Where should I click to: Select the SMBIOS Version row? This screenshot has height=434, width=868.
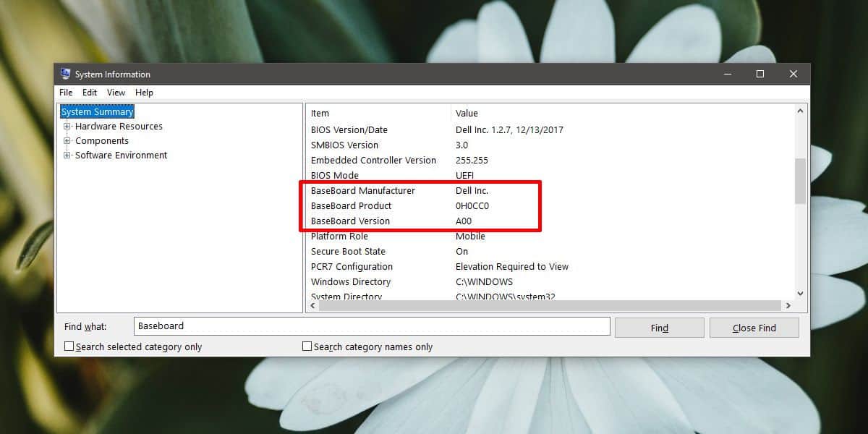tap(550, 145)
